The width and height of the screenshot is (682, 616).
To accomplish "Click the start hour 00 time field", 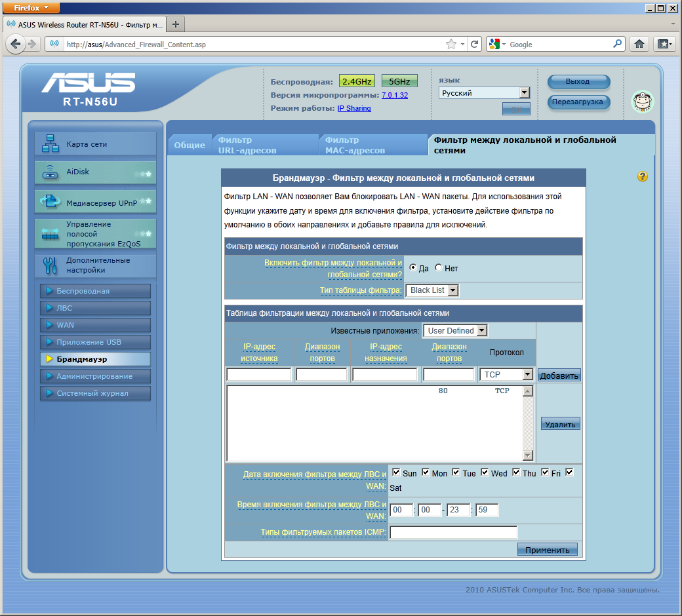I will coord(401,510).
